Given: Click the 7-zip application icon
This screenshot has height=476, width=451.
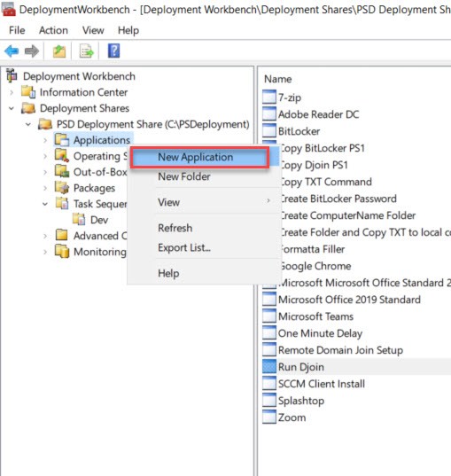Looking at the screenshot, I should [269, 98].
